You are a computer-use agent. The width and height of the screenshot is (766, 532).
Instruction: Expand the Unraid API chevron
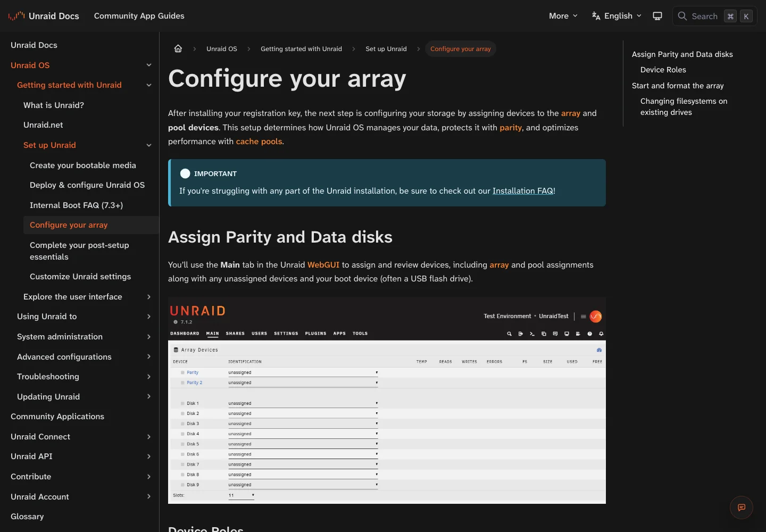(x=149, y=456)
